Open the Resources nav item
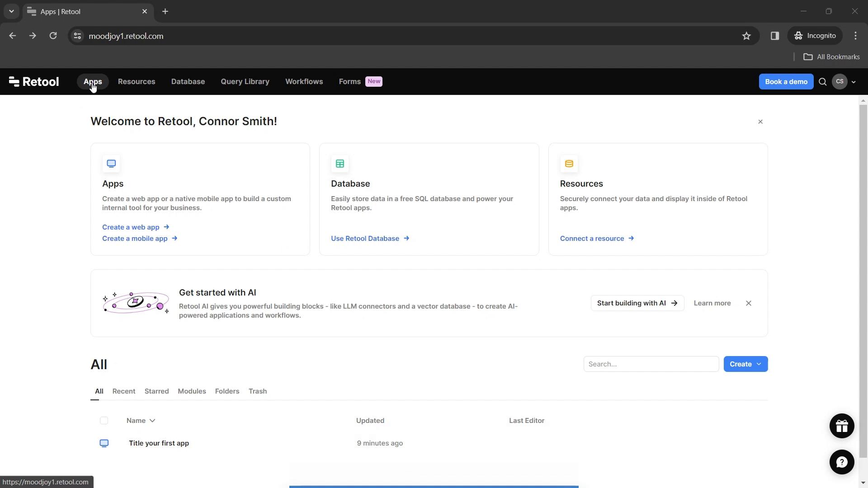The height and width of the screenshot is (488, 868). pyautogui.click(x=137, y=82)
